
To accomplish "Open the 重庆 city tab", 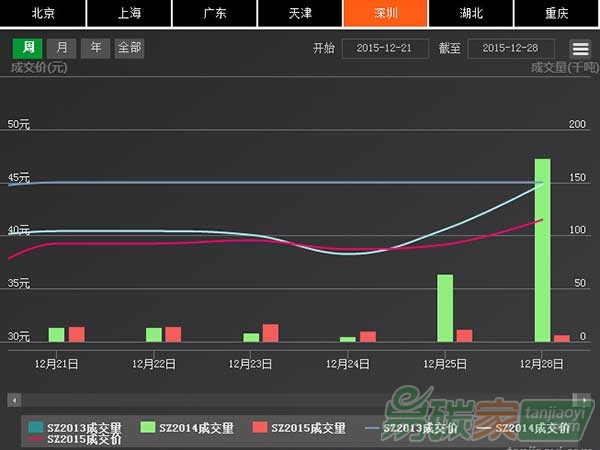I will (557, 13).
